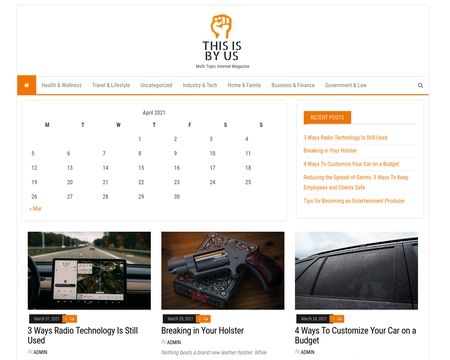Click date badge March 31, 2021
The image size is (450, 360).
46,319
